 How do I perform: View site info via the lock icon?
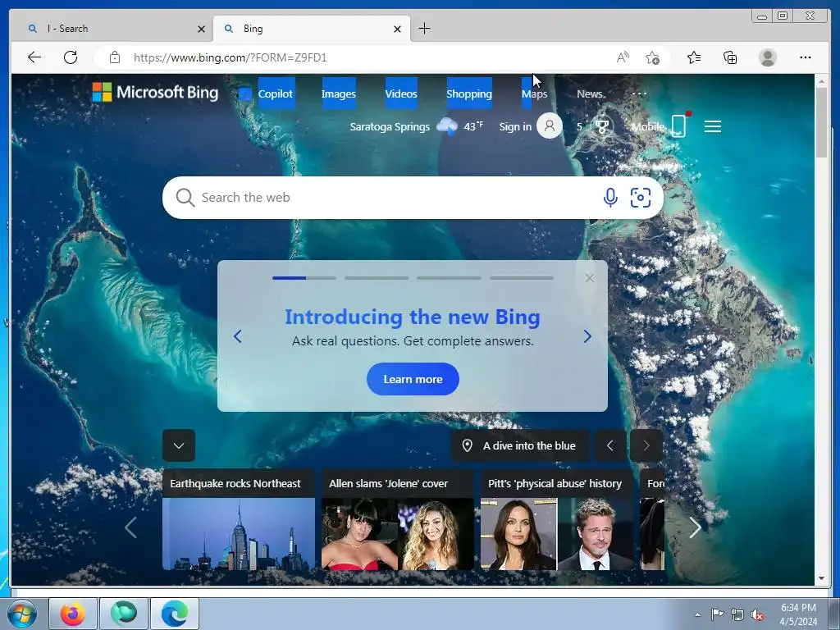point(115,57)
